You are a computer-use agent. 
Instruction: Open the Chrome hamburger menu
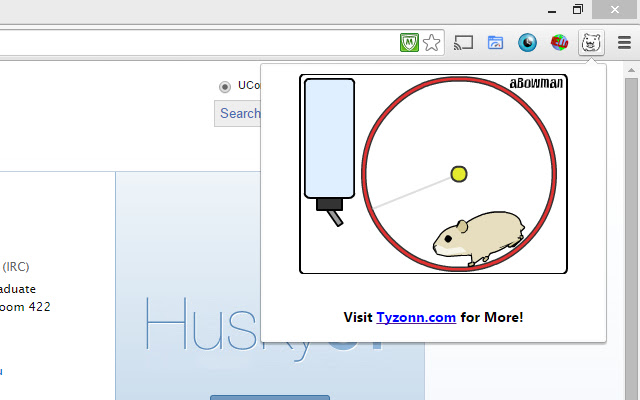coord(624,42)
